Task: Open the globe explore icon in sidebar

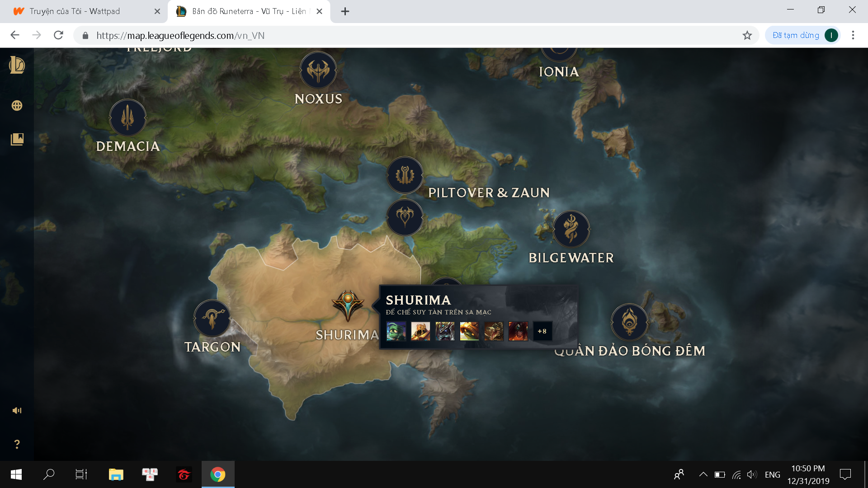Action: pos(17,105)
